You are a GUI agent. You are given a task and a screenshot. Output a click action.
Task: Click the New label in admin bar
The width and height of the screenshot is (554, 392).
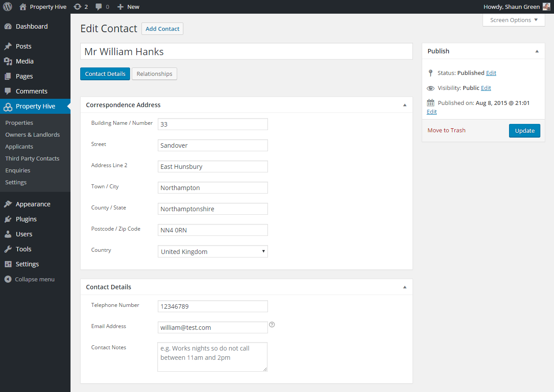tap(133, 7)
